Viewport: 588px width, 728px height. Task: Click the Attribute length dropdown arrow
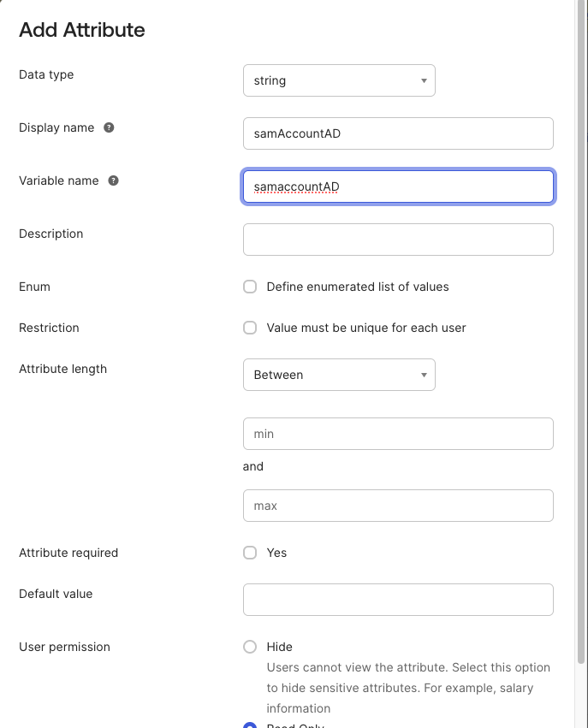tap(424, 375)
